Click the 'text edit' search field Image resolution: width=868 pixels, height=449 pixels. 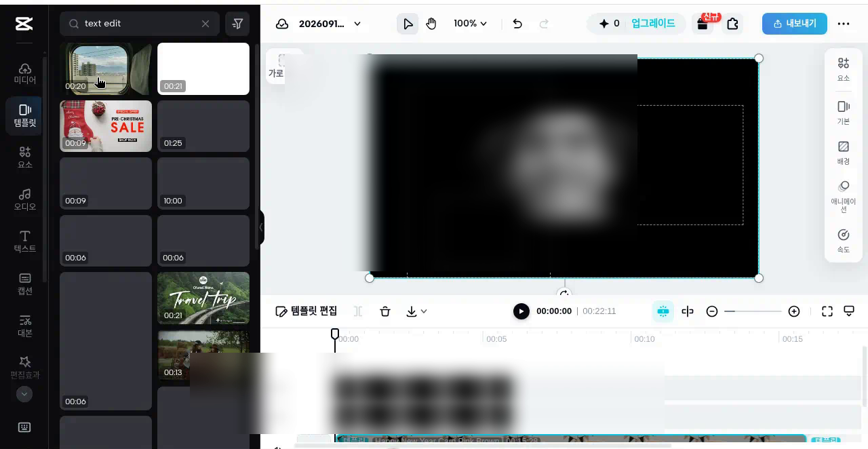(139, 24)
